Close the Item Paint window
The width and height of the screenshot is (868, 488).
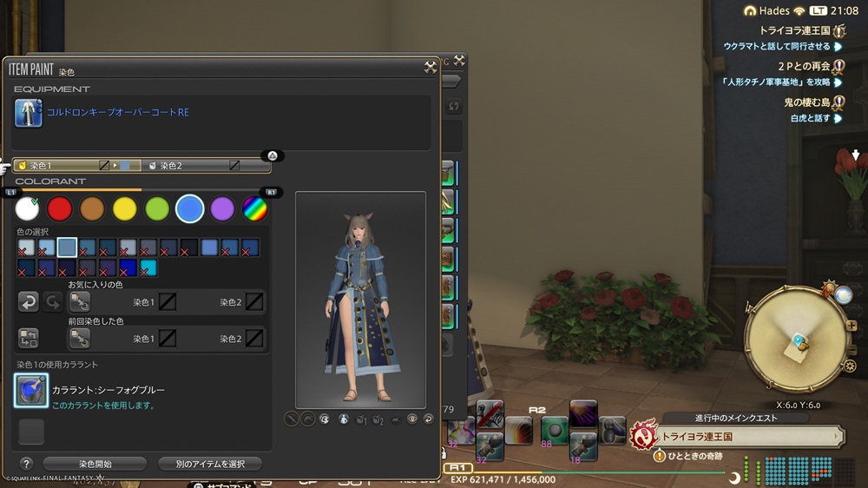[431, 68]
